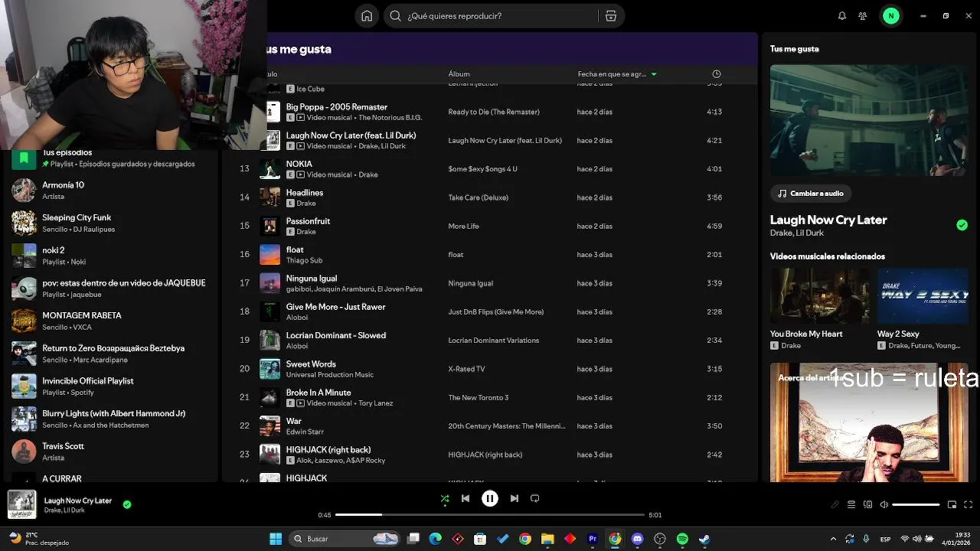Open Steam from the taskbar
The image size is (980, 551).
point(704,539)
